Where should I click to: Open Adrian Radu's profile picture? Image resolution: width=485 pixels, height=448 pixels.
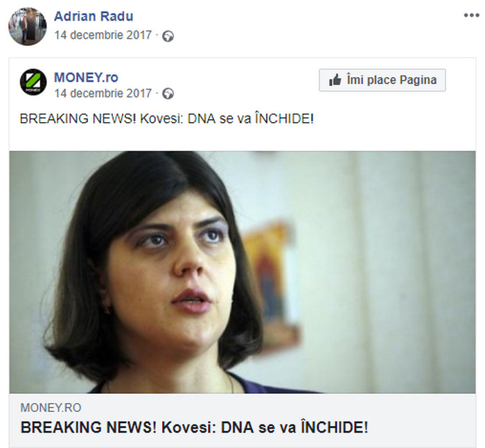[27, 26]
